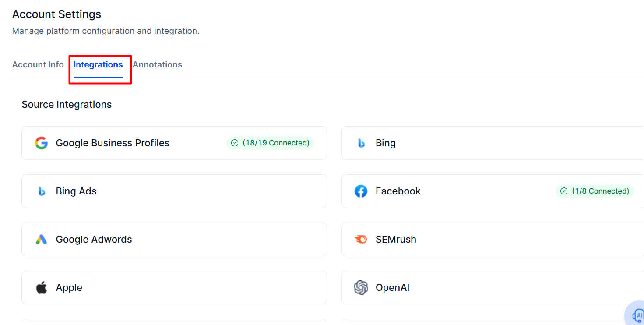Switch to the Account Info tab
Viewport: 644px width, 325px height.
(x=38, y=64)
